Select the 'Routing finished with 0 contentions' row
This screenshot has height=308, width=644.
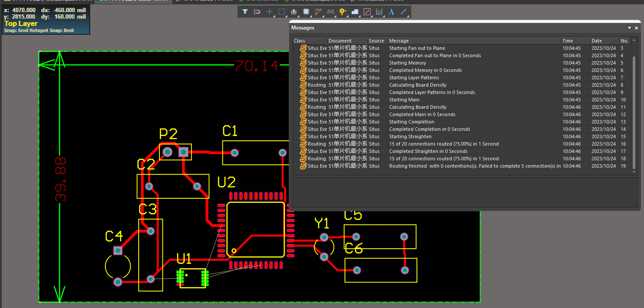pyautogui.click(x=462, y=166)
